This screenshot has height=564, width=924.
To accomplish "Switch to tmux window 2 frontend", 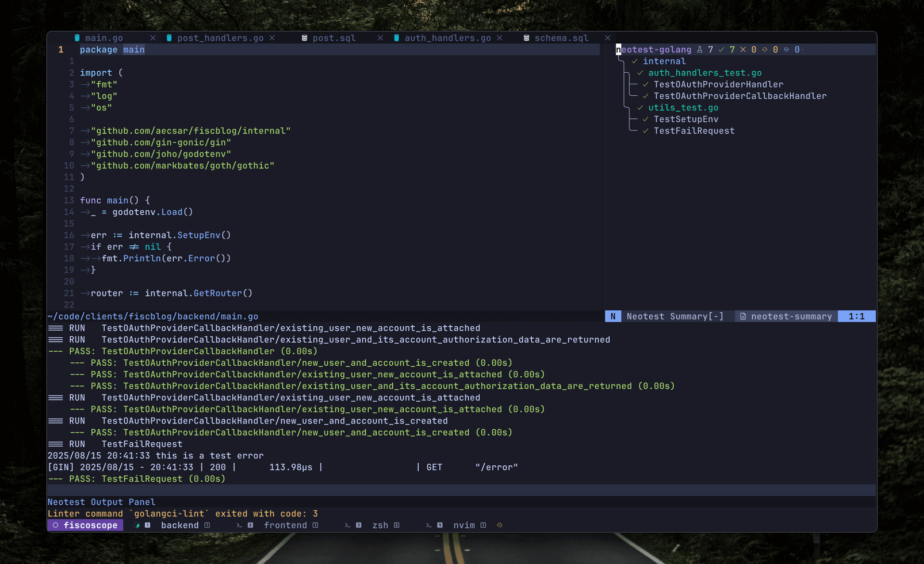I will 285,525.
